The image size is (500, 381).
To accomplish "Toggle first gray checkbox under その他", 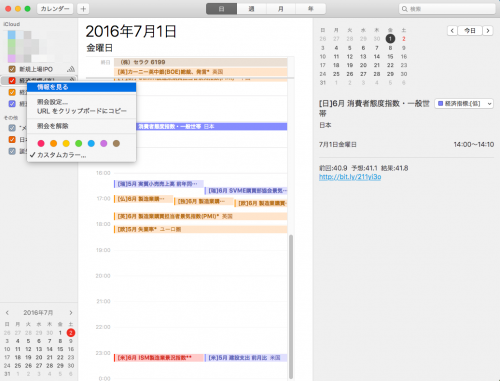I will pyautogui.click(x=12, y=128).
